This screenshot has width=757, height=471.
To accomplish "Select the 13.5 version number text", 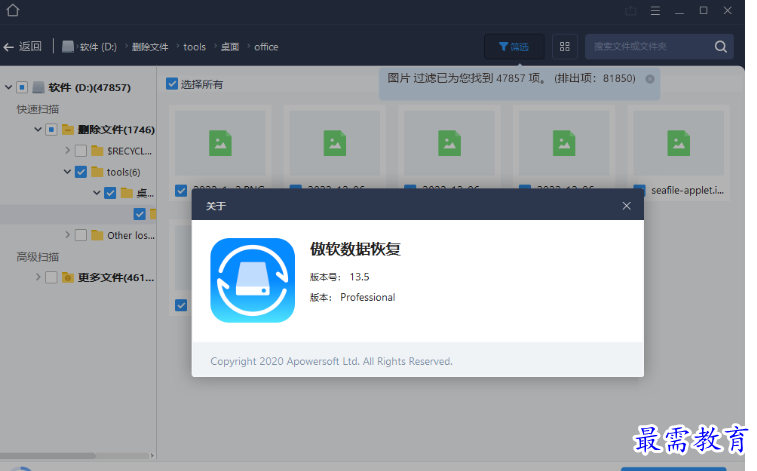I will (x=359, y=277).
